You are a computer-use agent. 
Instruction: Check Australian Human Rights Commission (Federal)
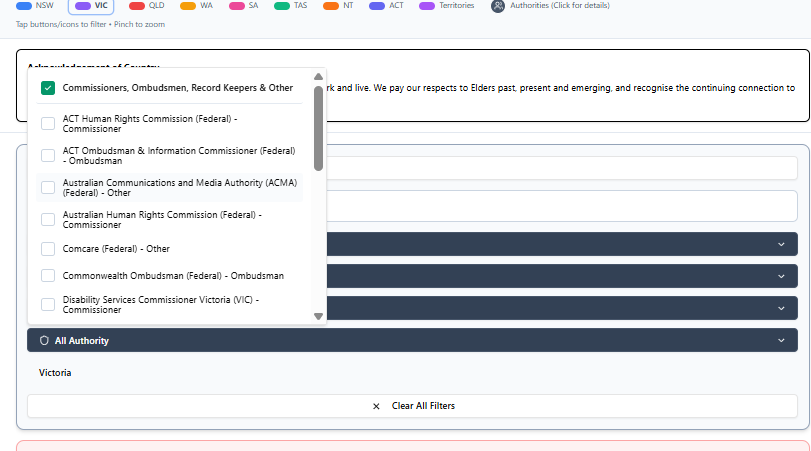[48, 220]
